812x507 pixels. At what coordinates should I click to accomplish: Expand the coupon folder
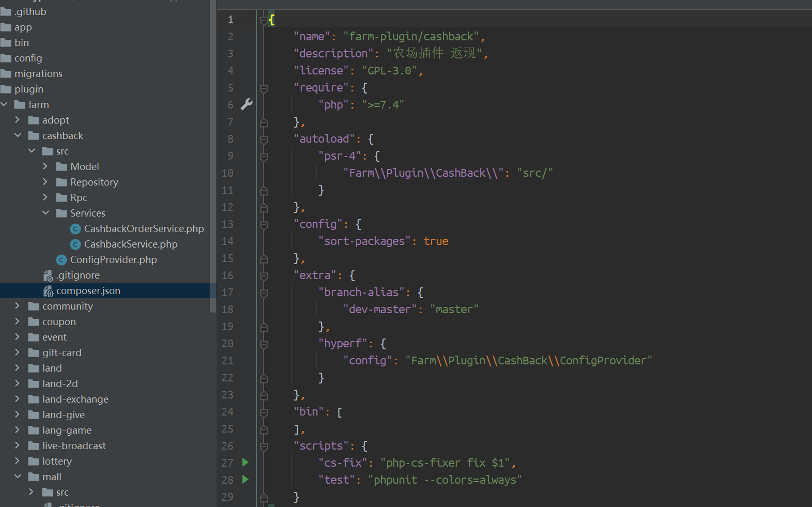point(17,321)
